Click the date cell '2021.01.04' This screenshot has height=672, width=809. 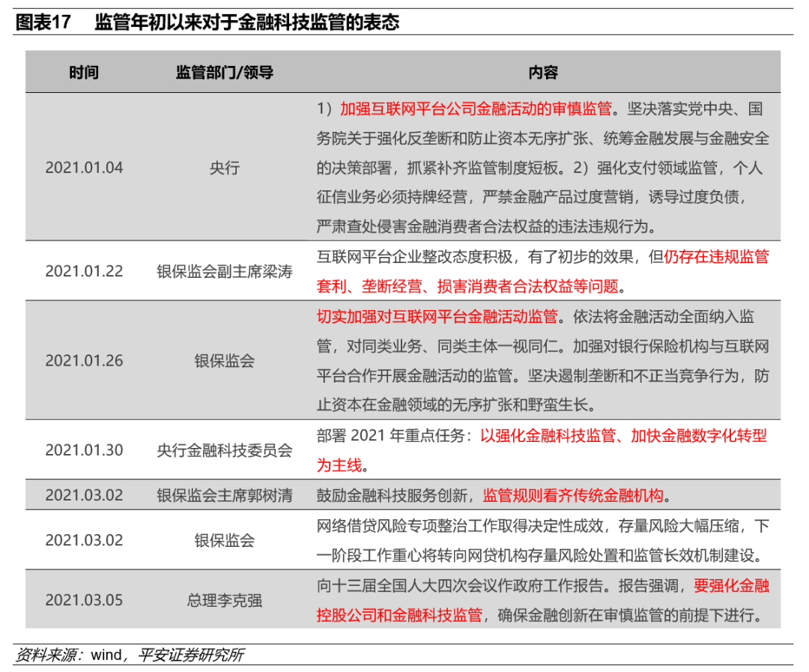click(x=84, y=168)
